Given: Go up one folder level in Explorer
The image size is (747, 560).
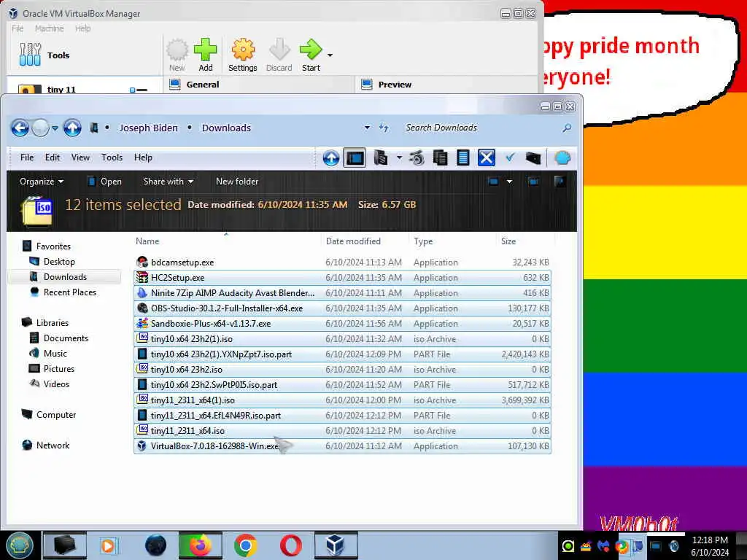Looking at the screenshot, I should click(72, 128).
